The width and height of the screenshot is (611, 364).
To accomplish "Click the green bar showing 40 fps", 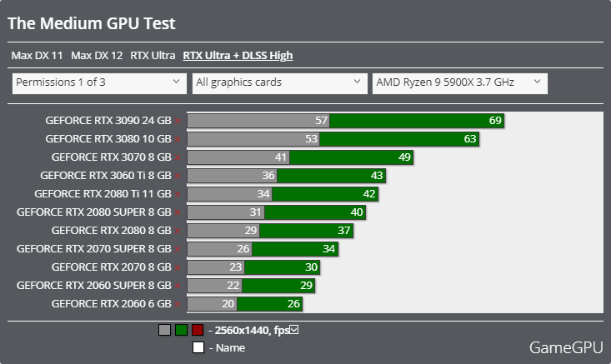I will (x=315, y=212).
